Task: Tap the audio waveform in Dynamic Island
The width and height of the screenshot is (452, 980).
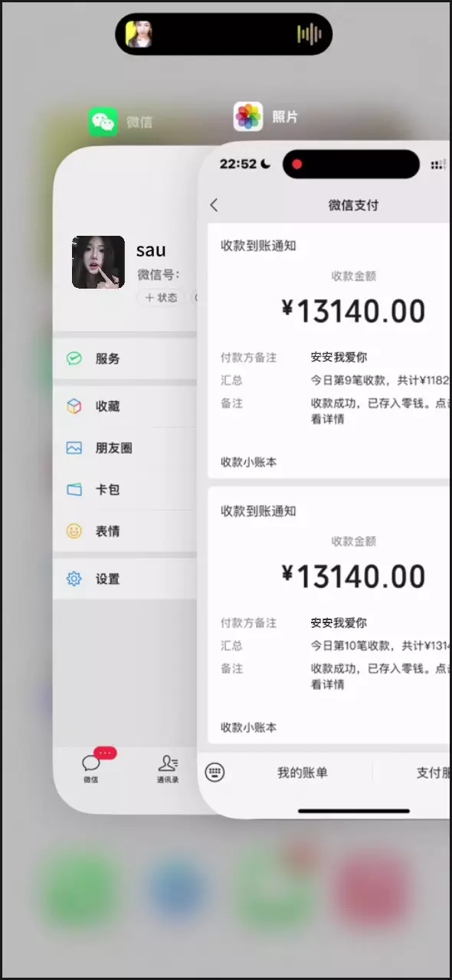Action: 310,34
